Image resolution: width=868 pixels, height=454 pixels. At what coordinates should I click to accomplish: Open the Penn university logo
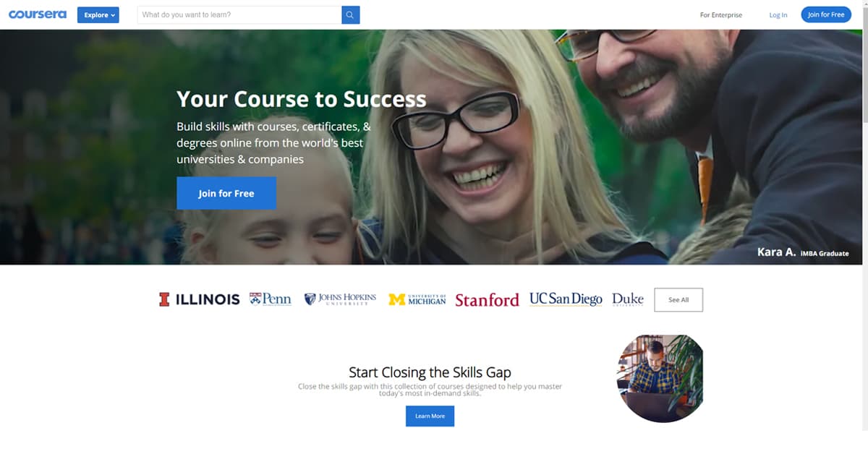coord(271,299)
